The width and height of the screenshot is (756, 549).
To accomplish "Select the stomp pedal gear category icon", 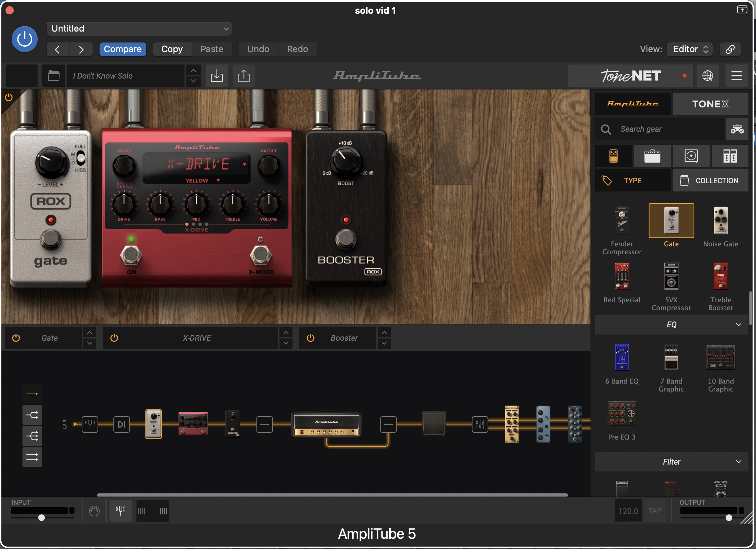I will (614, 156).
